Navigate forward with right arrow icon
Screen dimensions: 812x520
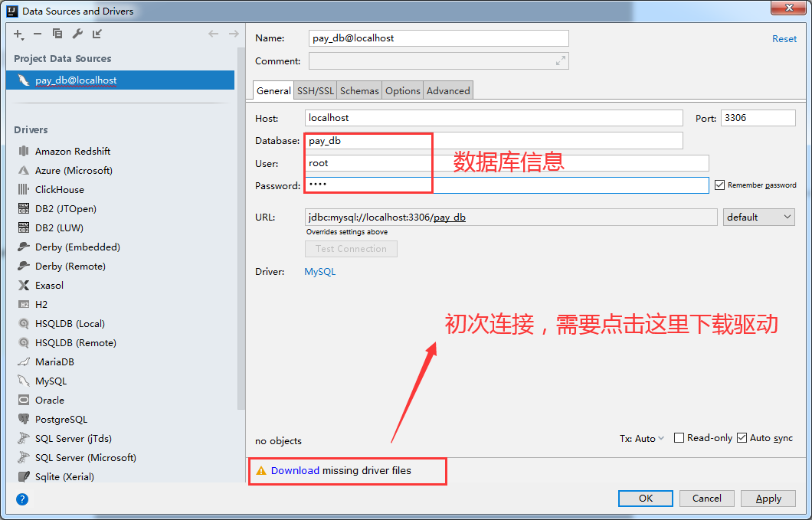234,34
